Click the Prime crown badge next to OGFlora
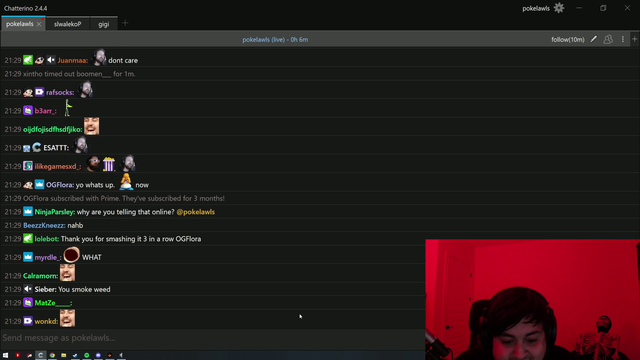 coord(39,184)
